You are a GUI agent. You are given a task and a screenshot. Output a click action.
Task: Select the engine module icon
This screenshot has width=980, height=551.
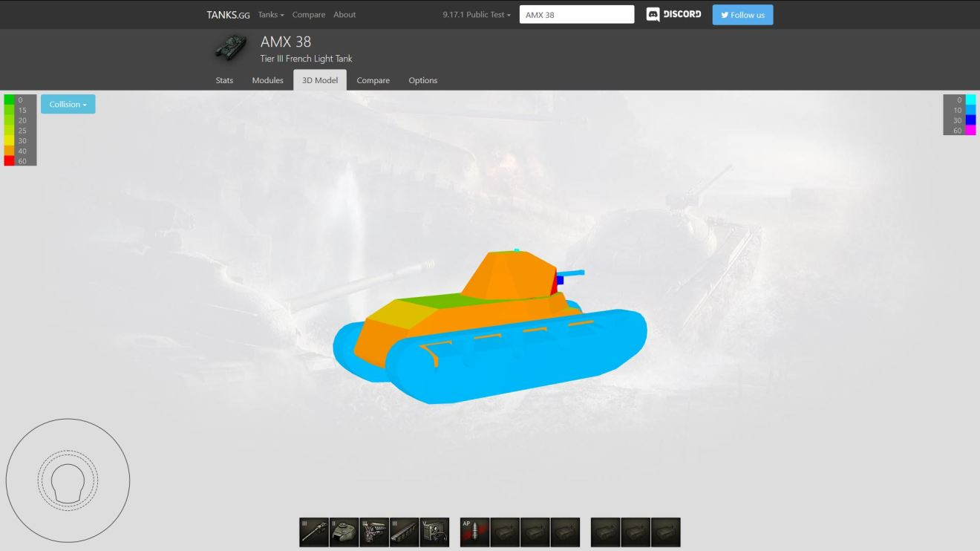[x=374, y=532]
